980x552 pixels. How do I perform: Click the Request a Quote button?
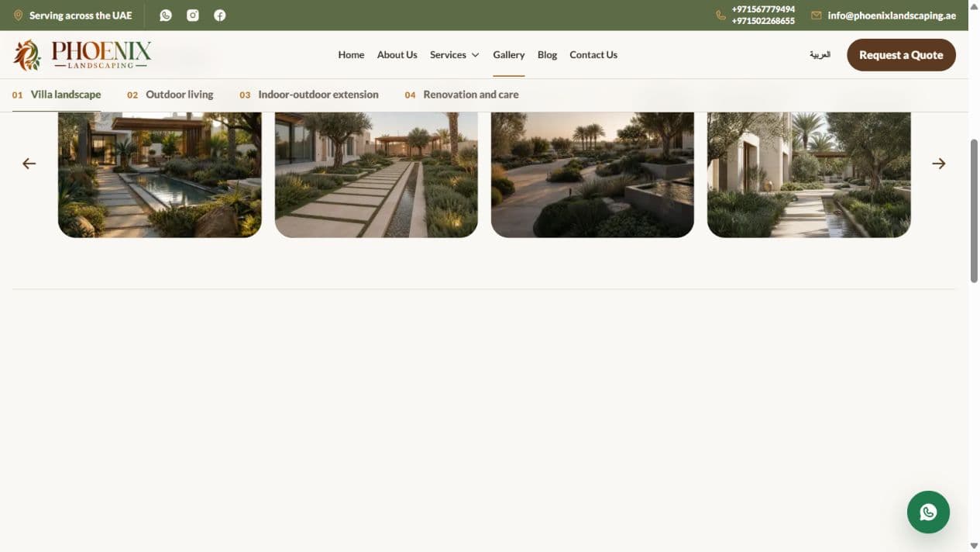(x=901, y=55)
